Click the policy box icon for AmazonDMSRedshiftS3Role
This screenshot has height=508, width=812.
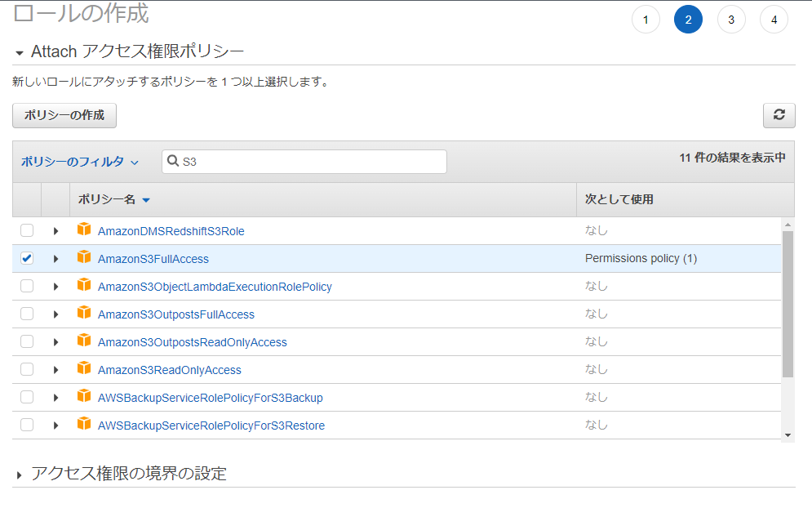pyautogui.click(x=84, y=229)
